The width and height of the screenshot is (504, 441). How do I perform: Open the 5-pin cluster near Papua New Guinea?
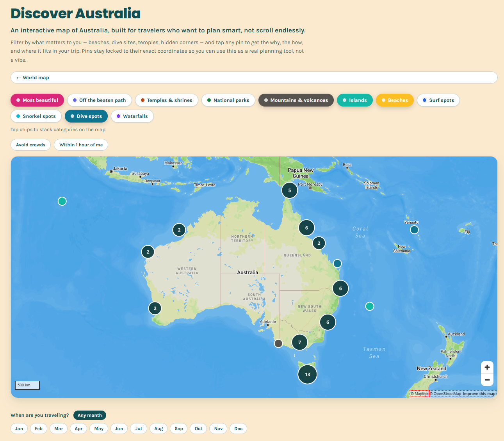(290, 190)
